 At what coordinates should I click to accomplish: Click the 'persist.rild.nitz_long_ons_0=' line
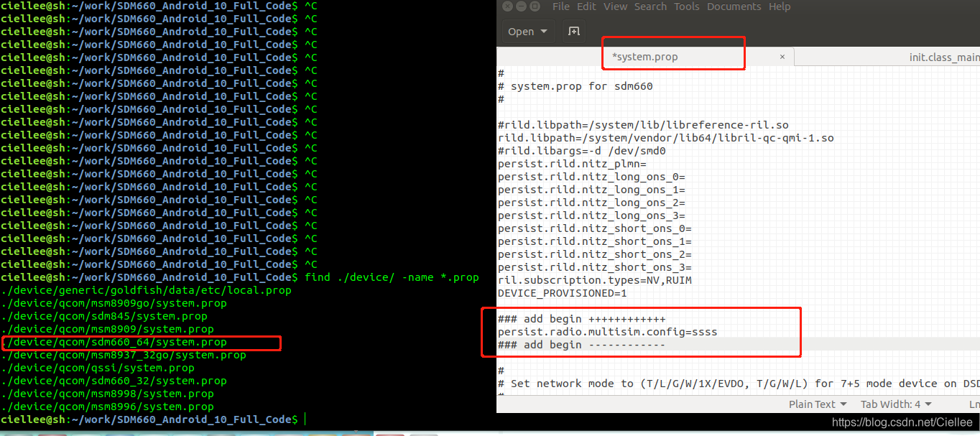(x=591, y=177)
